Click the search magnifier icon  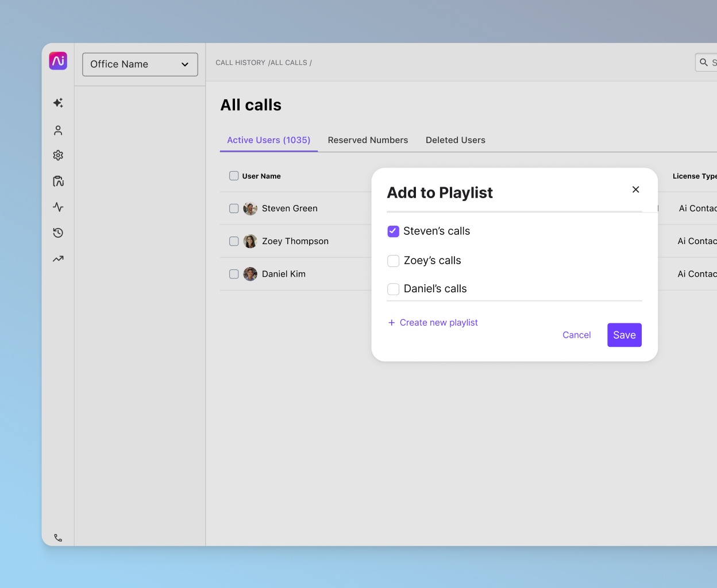point(704,62)
